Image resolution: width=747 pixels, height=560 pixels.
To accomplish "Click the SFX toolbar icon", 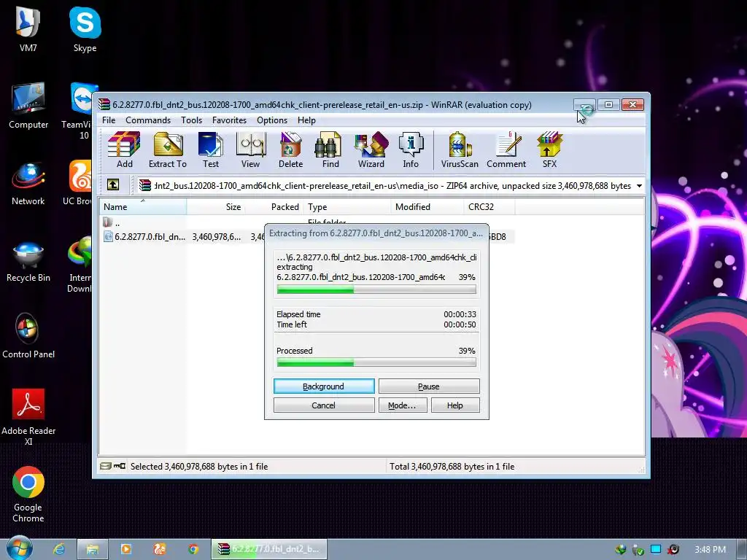I will coord(549,150).
